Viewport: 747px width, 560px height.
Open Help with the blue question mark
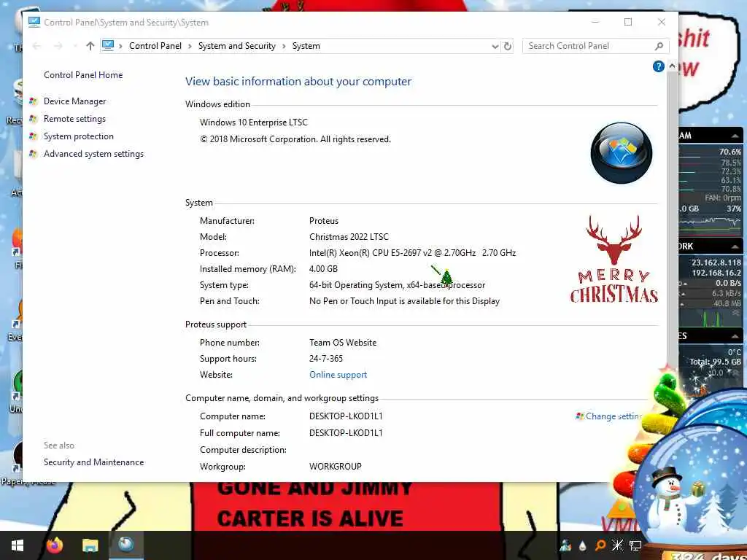(x=659, y=66)
